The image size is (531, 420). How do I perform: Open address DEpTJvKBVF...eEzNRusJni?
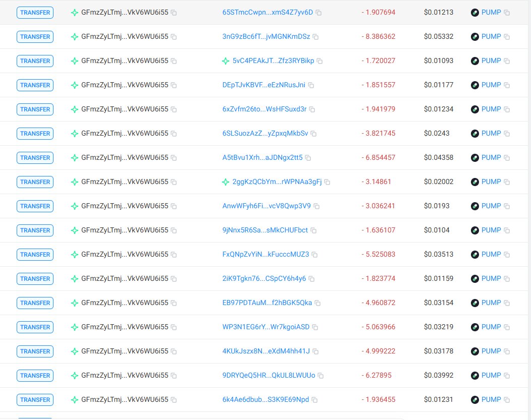point(264,85)
